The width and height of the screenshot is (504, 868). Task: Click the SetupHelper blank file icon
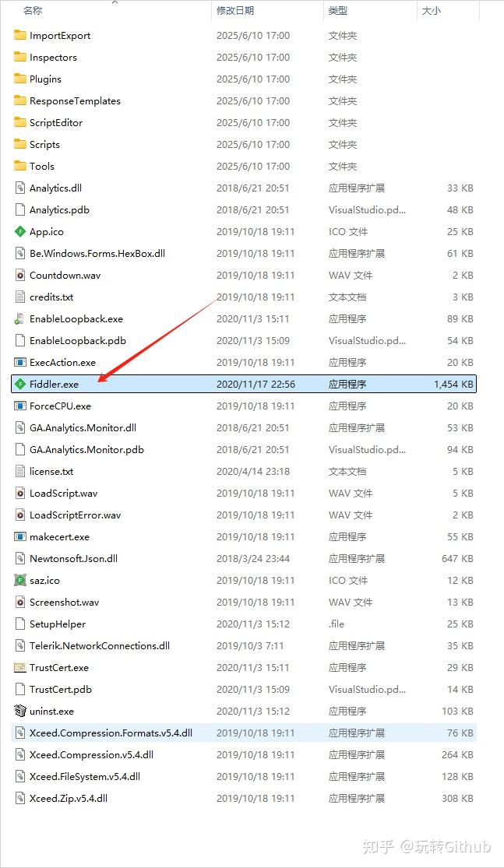pos(20,624)
